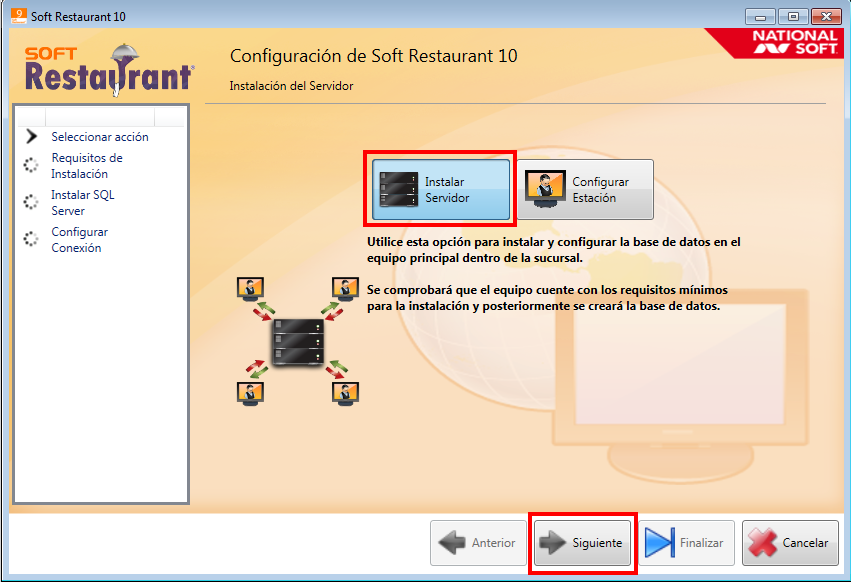Click the arrow icon beside Seleccionar acción
The width and height of the screenshot is (851, 582).
(x=31, y=136)
